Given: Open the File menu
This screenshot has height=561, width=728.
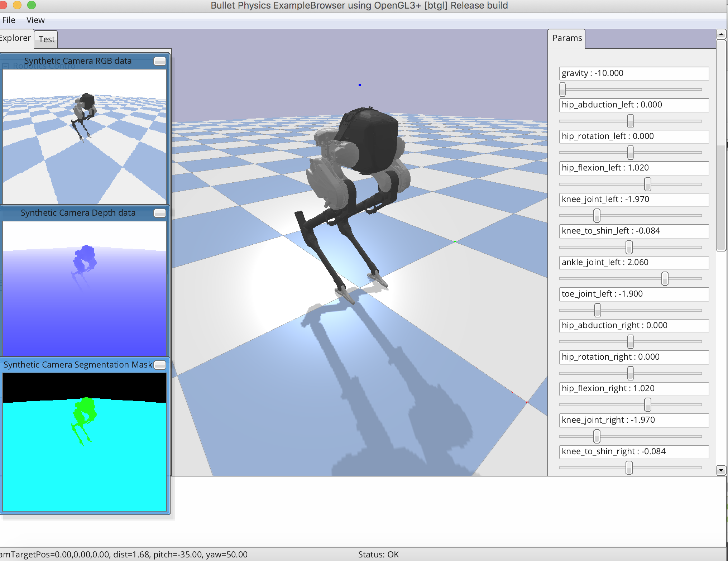Looking at the screenshot, I should click(8, 20).
